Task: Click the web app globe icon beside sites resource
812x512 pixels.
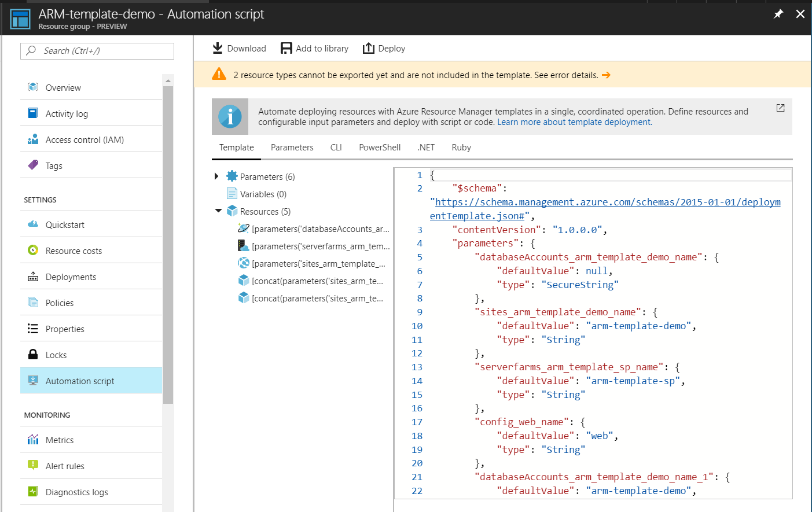Action: click(x=243, y=263)
